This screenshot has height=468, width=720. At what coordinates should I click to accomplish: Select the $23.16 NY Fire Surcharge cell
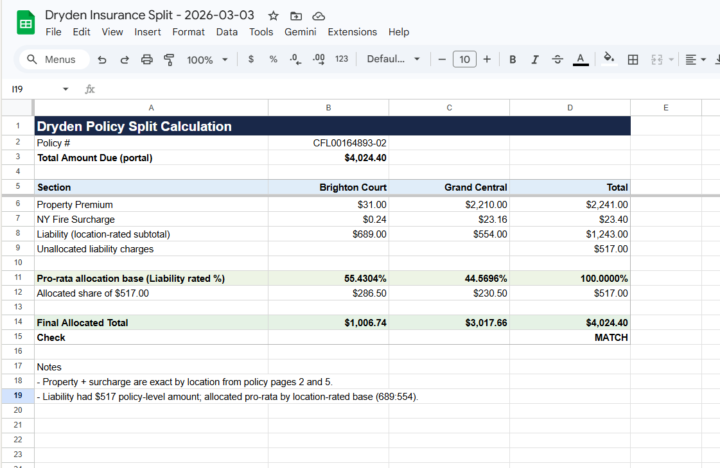point(449,220)
